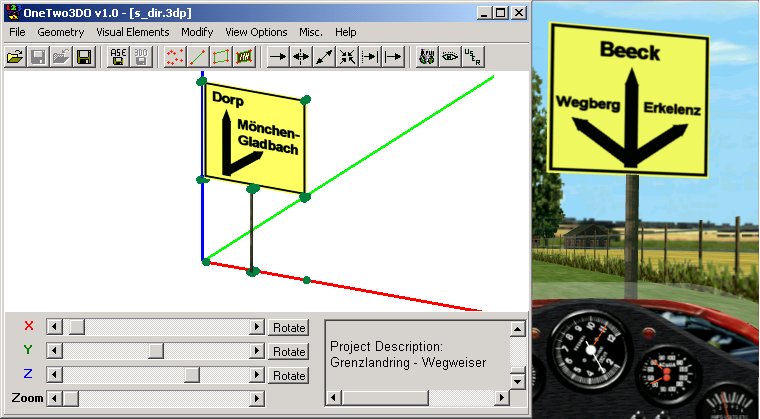This screenshot has width=760, height=419.
Task: Click the Y rotation slider thumb
Action: (156, 351)
